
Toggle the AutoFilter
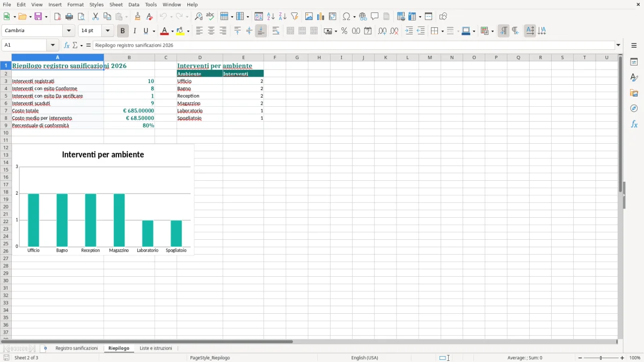[295, 17]
